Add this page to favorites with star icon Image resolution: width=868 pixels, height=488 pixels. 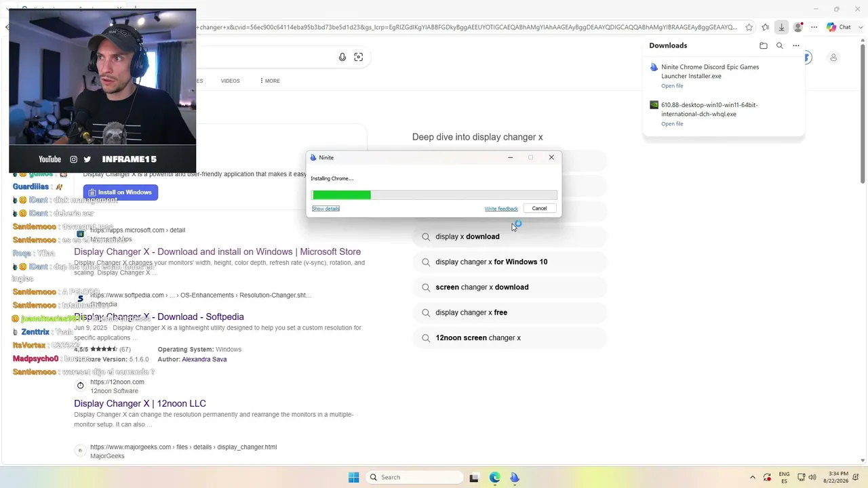[749, 27]
